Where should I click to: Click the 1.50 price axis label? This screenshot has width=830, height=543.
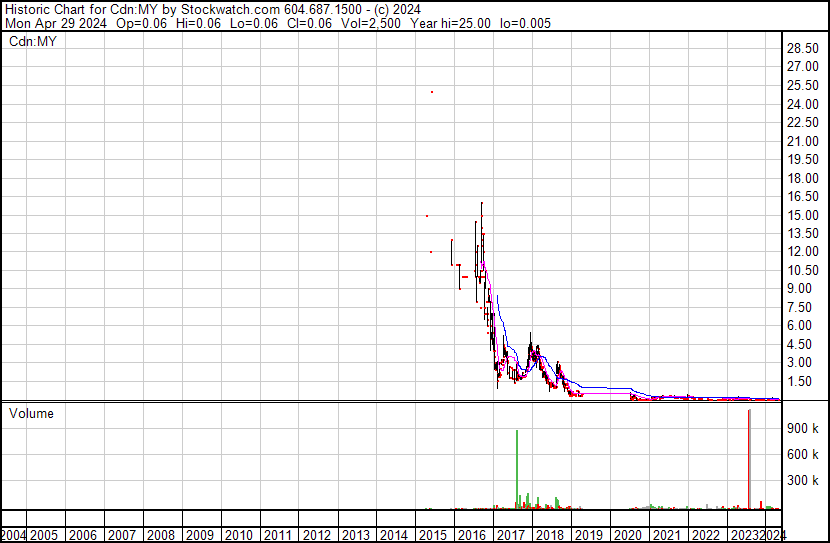pos(799,381)
